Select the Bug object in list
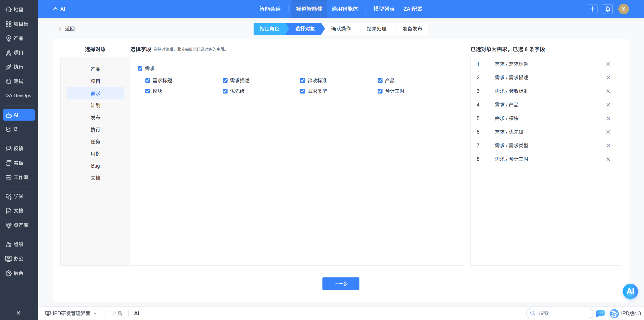 click(x=95, y=166)
